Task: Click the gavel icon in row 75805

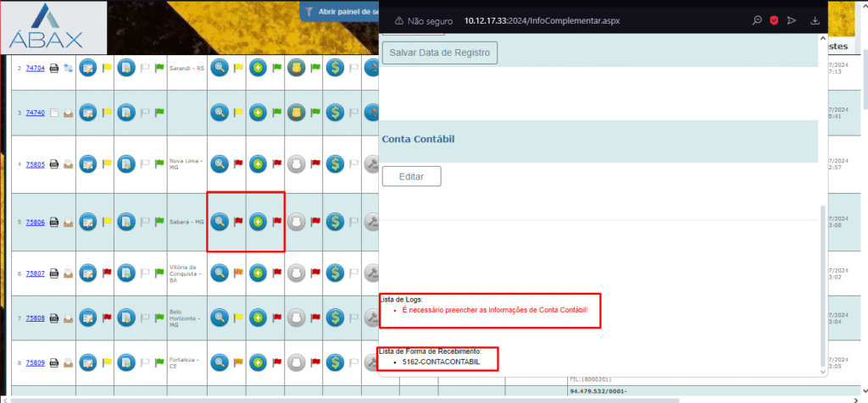Action: [x=370, y=164]
